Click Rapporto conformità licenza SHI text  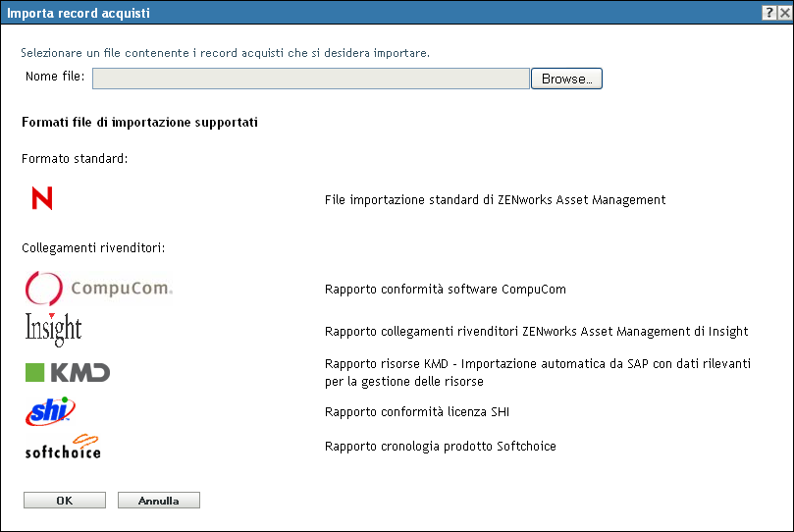coord(417,411)
